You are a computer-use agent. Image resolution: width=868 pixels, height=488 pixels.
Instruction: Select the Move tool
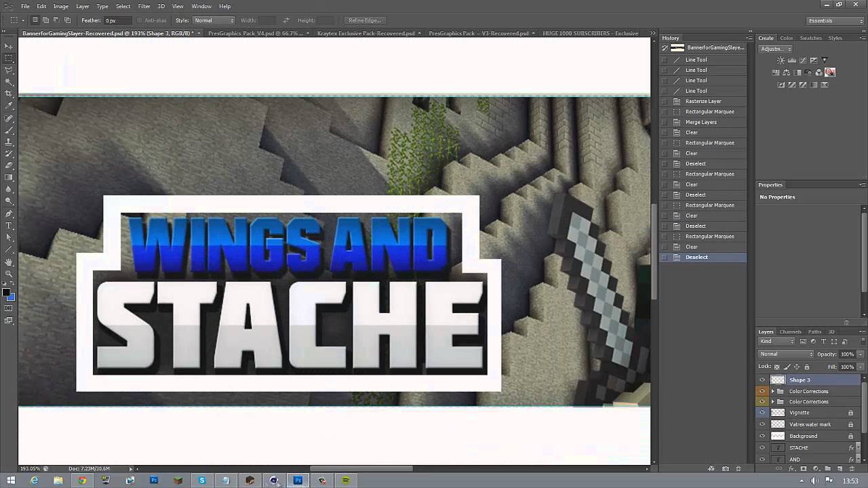click(x=9, y=46)
